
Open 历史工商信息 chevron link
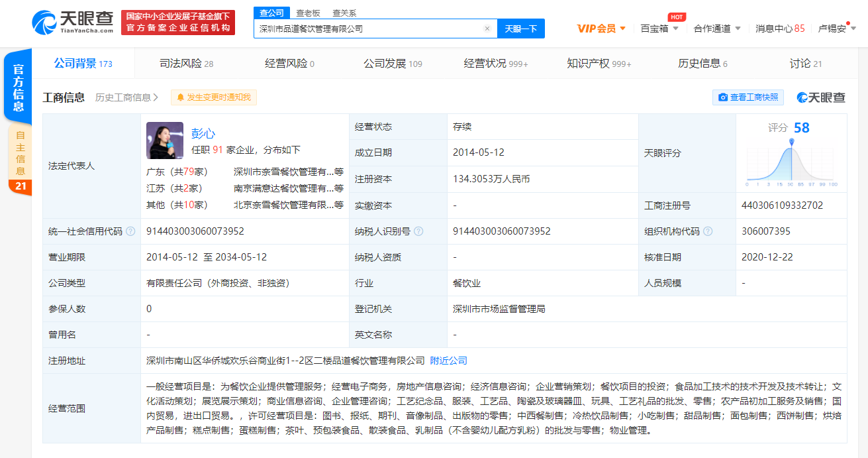pos(126,97)
